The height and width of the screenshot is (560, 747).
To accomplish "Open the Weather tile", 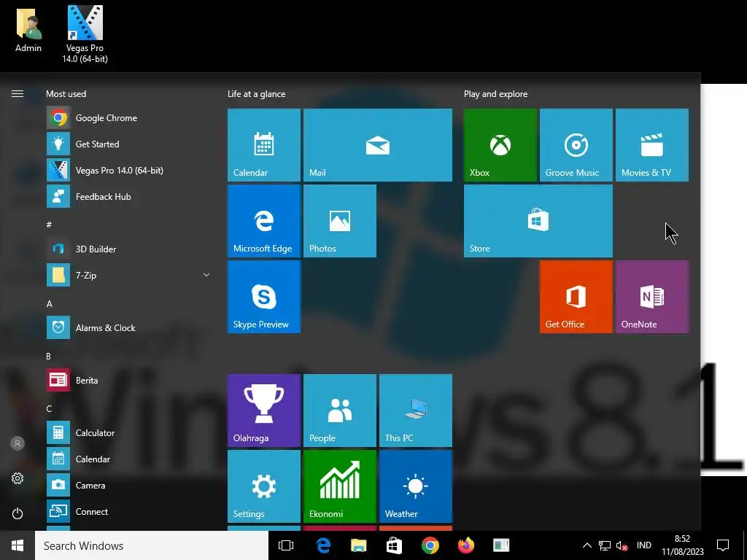I will point(415,486).
